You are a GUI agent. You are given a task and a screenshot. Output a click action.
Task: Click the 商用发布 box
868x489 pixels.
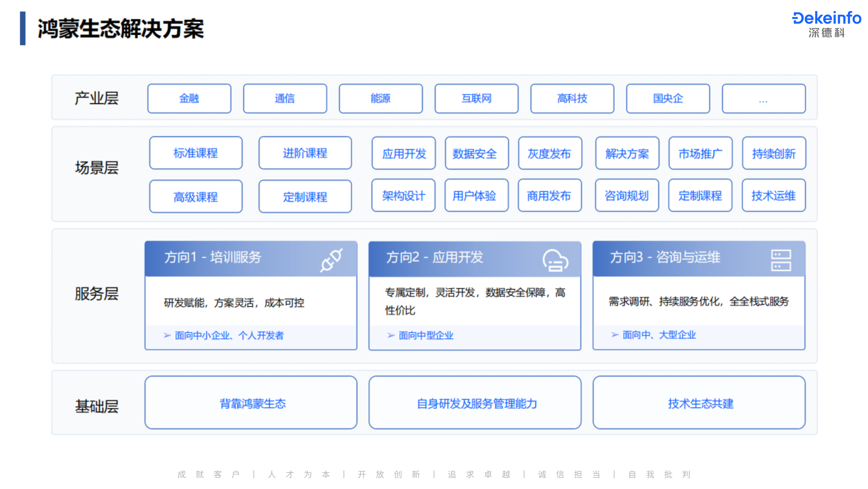click(x=550, y=195)
